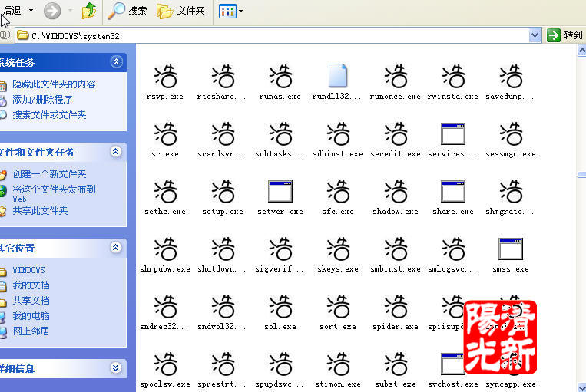Select the shmgrate file icon
The image size is (586, 392).
511,191
